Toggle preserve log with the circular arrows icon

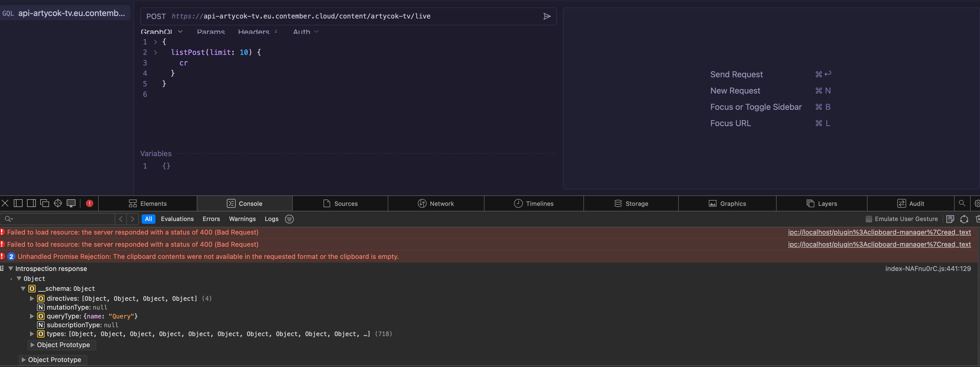[964, 219]
